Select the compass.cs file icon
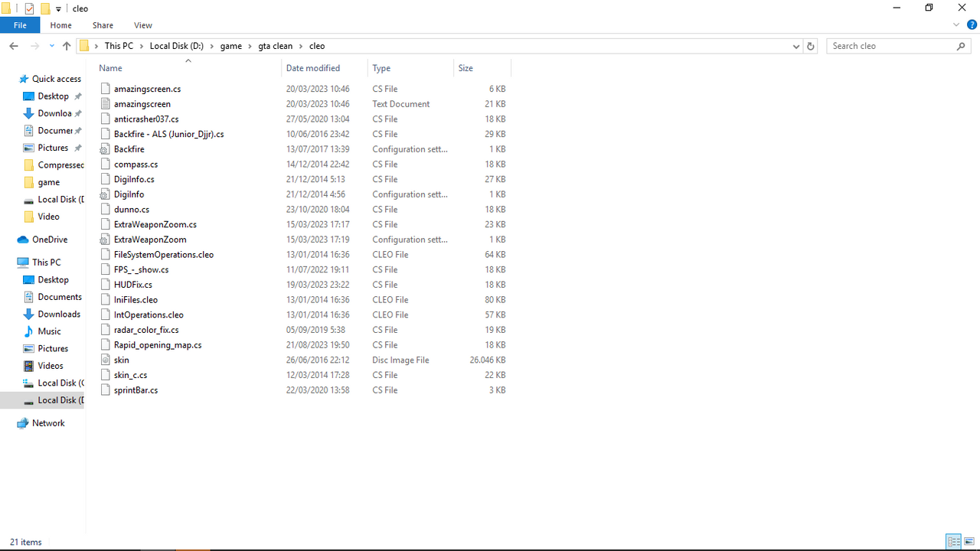 pos(106,165)
